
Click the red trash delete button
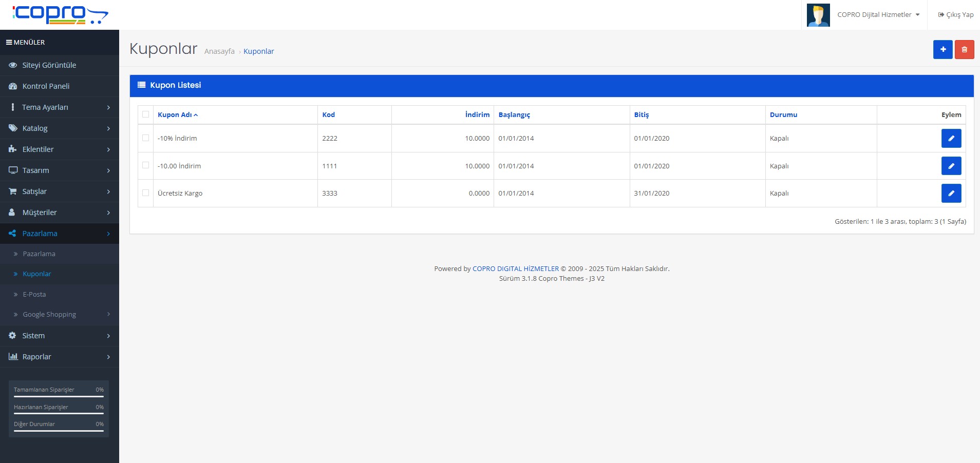click(964, 50)
